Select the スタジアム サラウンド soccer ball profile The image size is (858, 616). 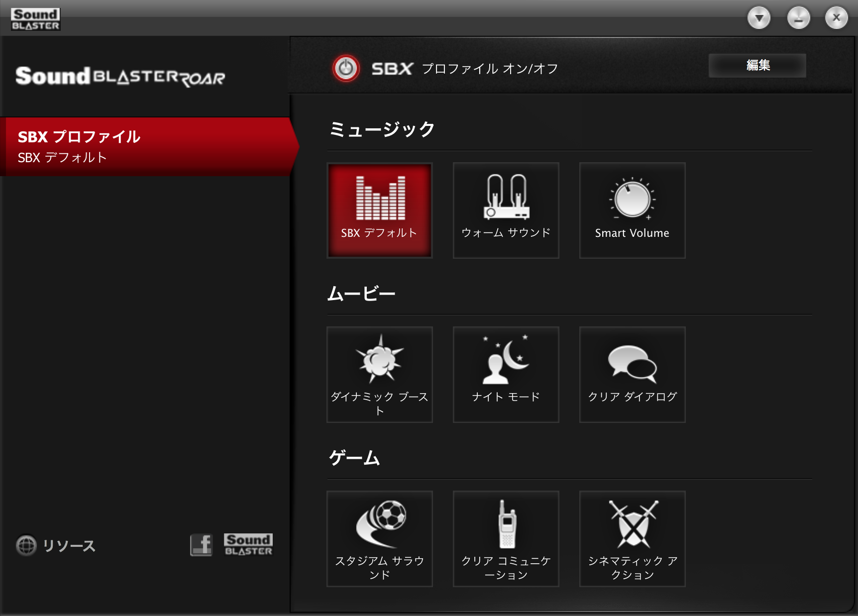(379, 538)
